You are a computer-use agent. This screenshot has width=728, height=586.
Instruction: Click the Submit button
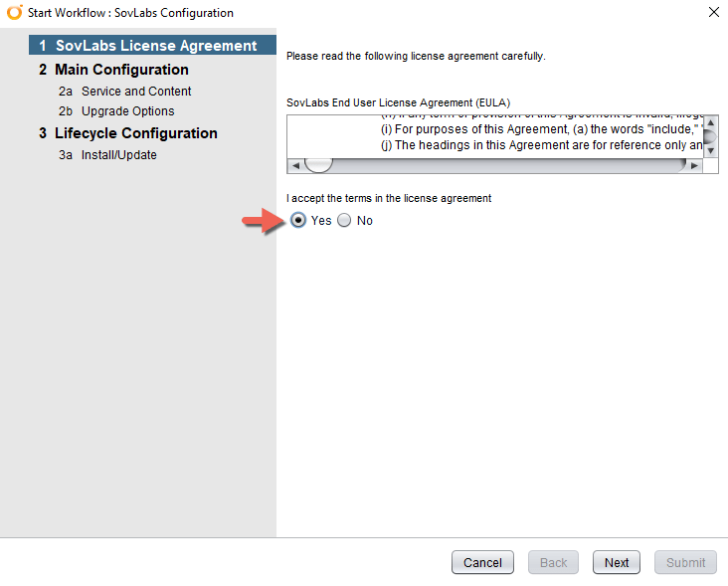pyautogui.click(x=685, y=562)
